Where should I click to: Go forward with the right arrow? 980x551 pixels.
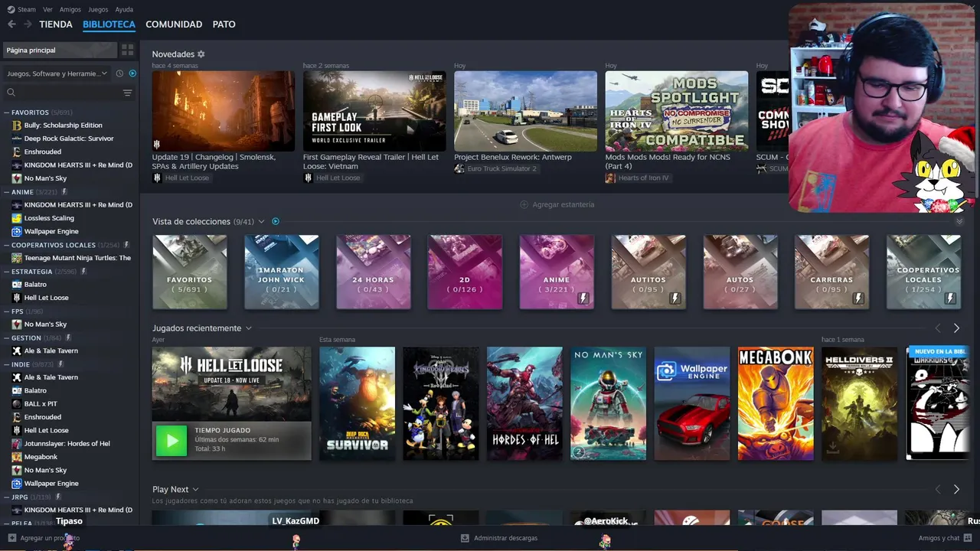coord(28,24)
